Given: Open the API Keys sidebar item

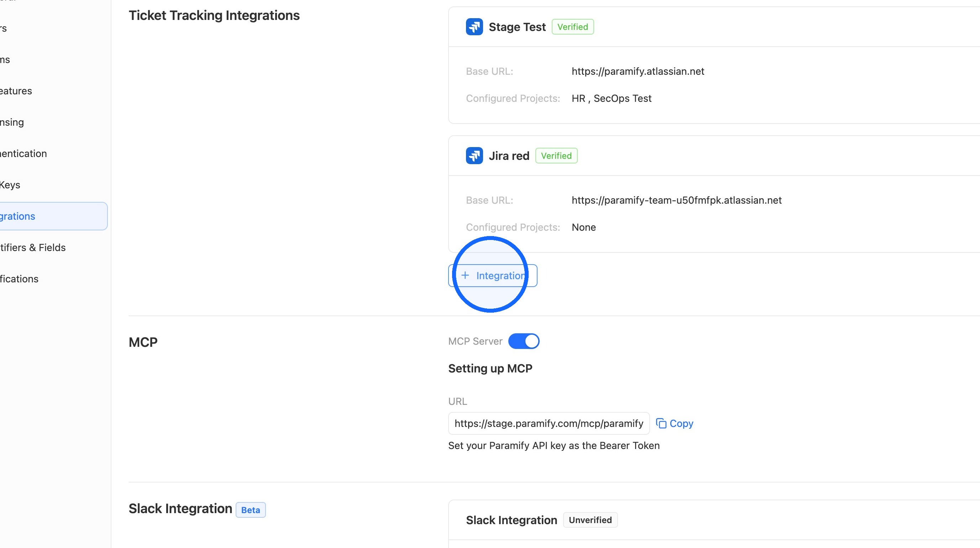Looking at the screenshot, I should (x=10, y=185).
